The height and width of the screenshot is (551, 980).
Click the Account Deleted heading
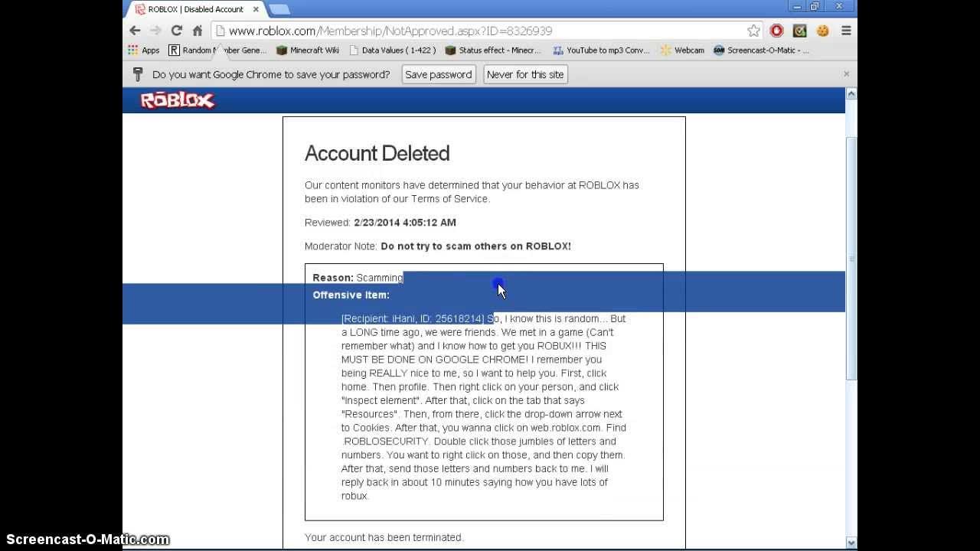pyautogui.click(x=377, y=153)
